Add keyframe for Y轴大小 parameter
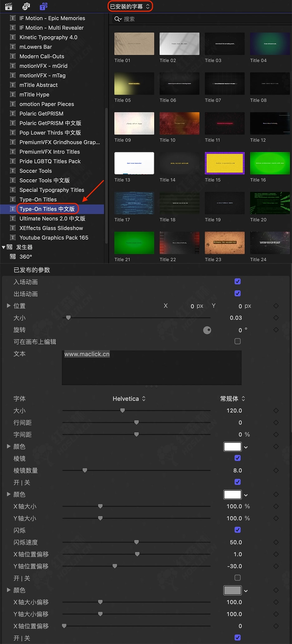This screenshot has height=644, width=292. [276, 518]
